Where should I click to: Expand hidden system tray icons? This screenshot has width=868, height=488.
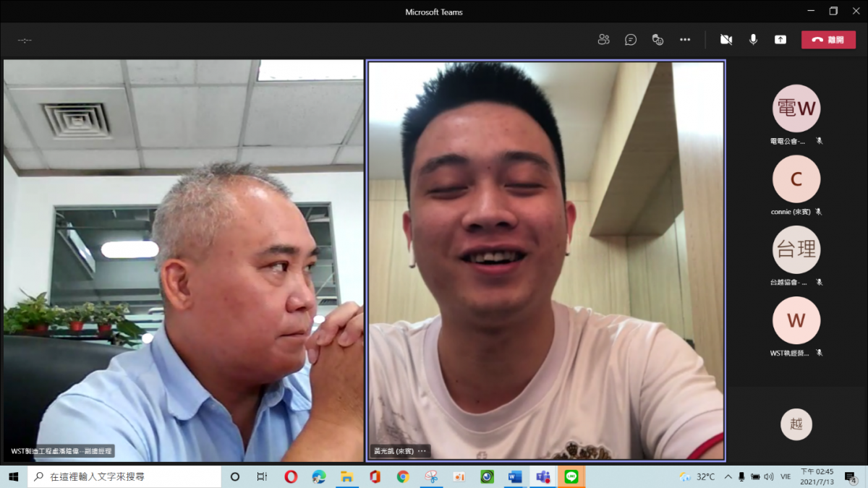pyautogui.click(x=728, y=477)
